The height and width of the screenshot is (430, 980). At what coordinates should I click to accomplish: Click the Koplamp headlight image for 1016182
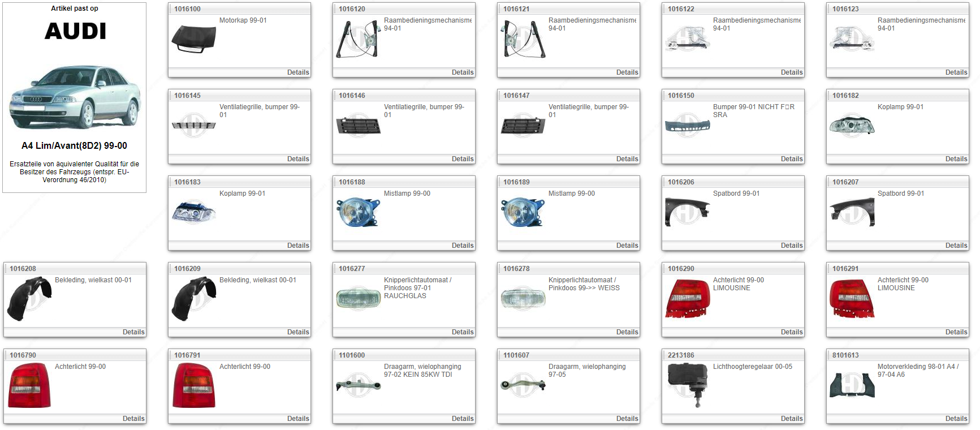click(x=852, y=126)
